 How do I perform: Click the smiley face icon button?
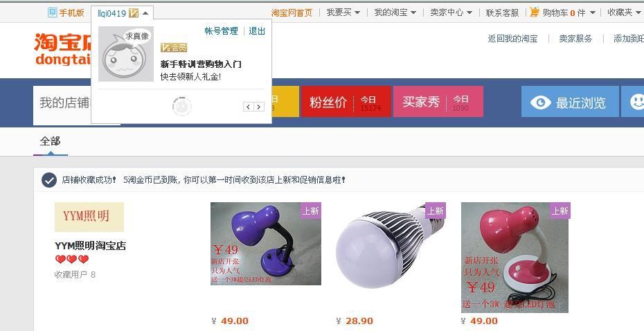(x=636, y=101)
